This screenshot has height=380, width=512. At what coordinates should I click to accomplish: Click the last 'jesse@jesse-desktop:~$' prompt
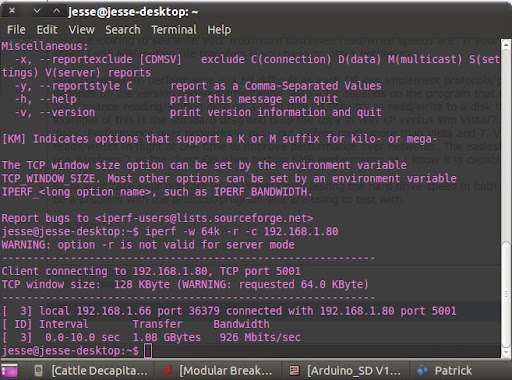point(70,351)
